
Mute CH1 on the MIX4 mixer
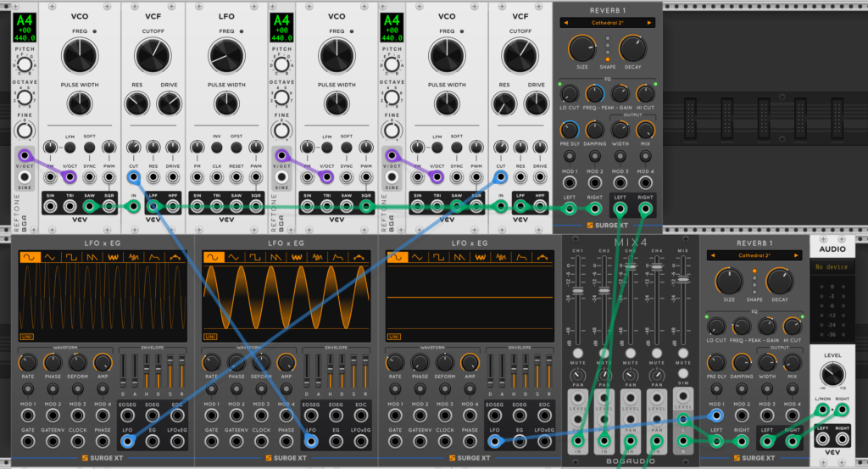(577, 353)
